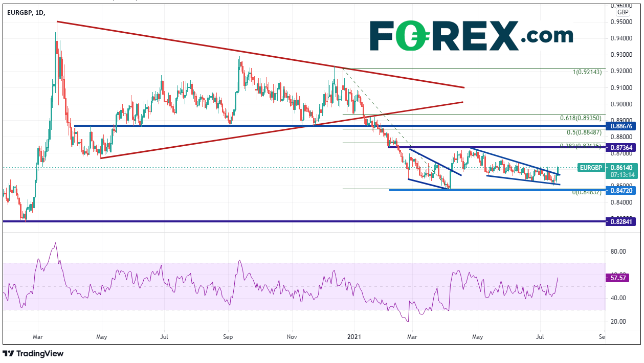Open the GBP currency label on price axis
The image size is (644, 363).
(623, 12)
